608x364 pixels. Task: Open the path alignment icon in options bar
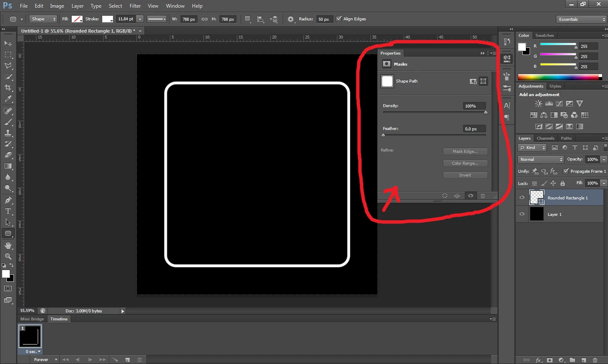(261, 19)
